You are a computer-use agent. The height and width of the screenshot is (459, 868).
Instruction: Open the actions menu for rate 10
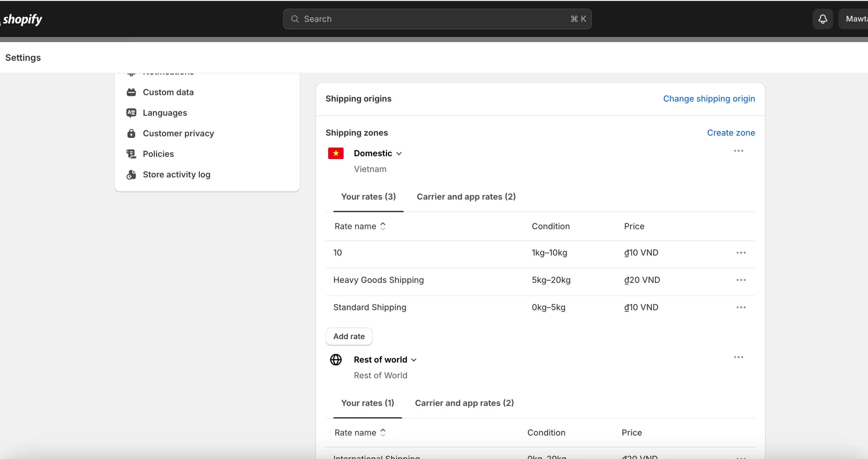pyautogui.click(x=741, y=253)
